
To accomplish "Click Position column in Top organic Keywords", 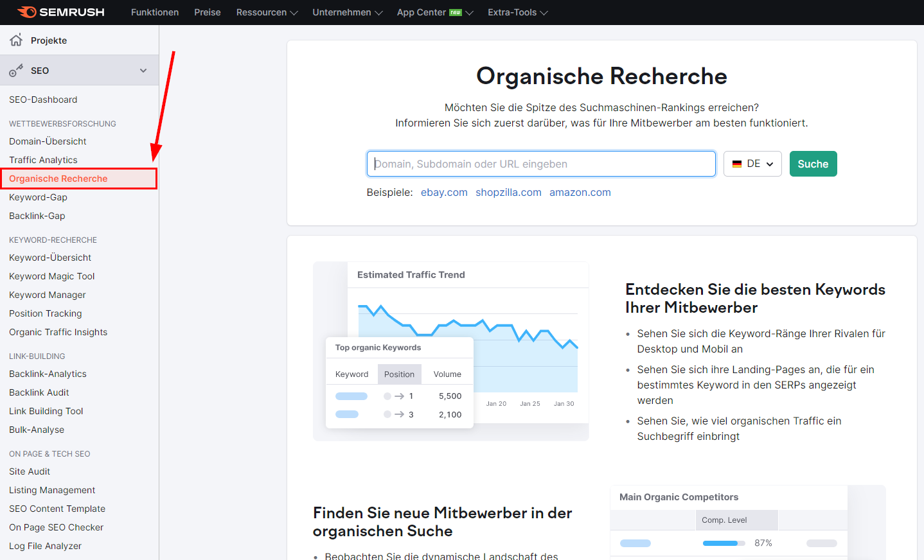I will [x=399, y=374].
